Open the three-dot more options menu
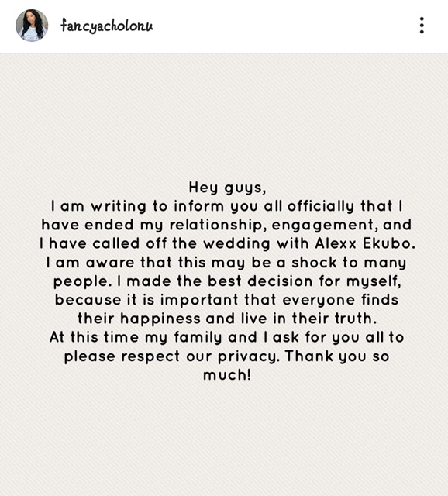This screenshot has width=448, height=496. [422, 26]
